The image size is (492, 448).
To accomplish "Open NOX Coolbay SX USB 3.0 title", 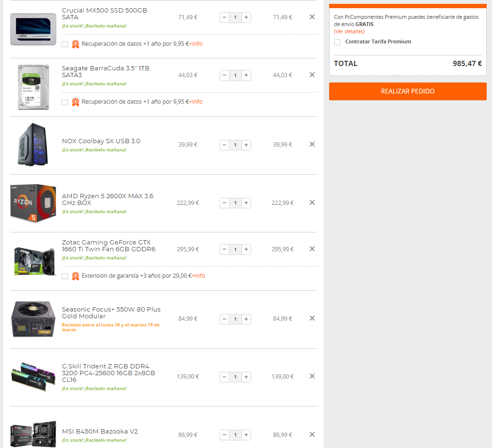I will (101, 141).
